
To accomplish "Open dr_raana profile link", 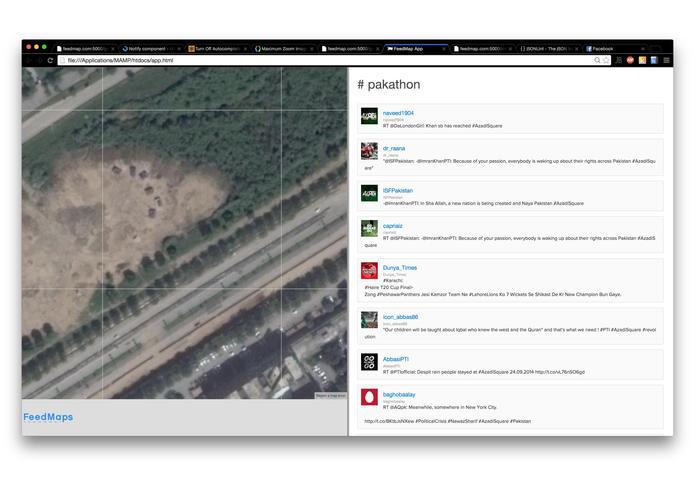I will (x=394, y=148).
